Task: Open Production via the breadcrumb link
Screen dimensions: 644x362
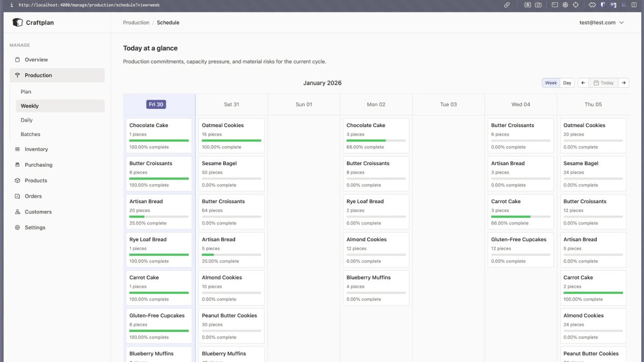Action: pos(136,23)
